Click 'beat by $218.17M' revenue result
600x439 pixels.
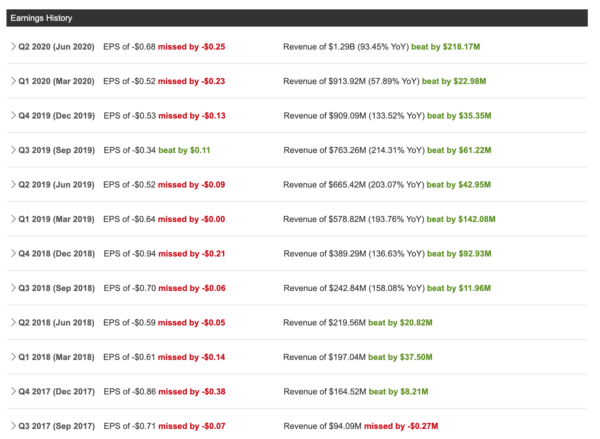click(x=445, y=47)
